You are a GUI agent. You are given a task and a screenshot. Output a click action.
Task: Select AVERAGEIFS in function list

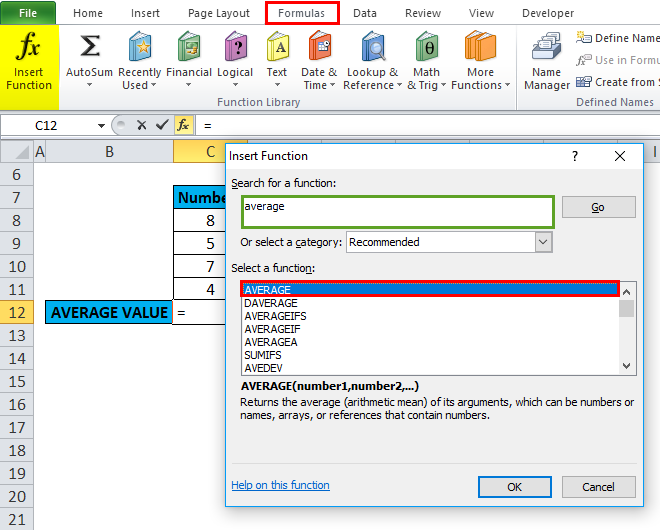point(430,316)
